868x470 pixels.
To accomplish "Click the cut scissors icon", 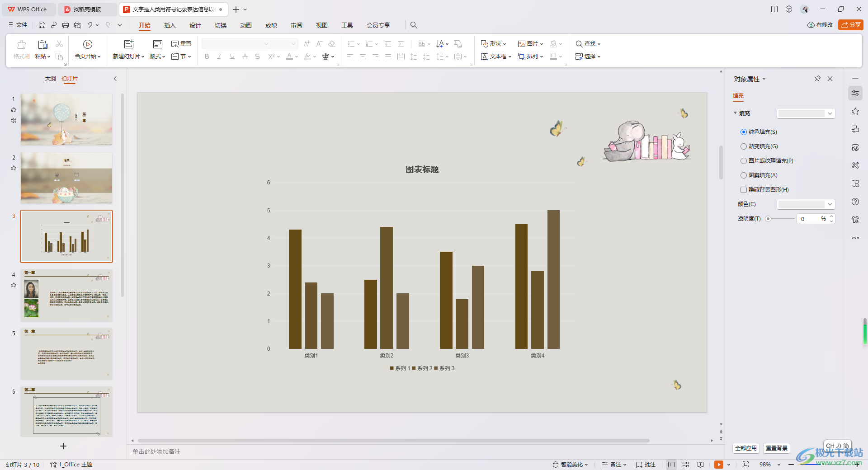I will tap(59, 44).
